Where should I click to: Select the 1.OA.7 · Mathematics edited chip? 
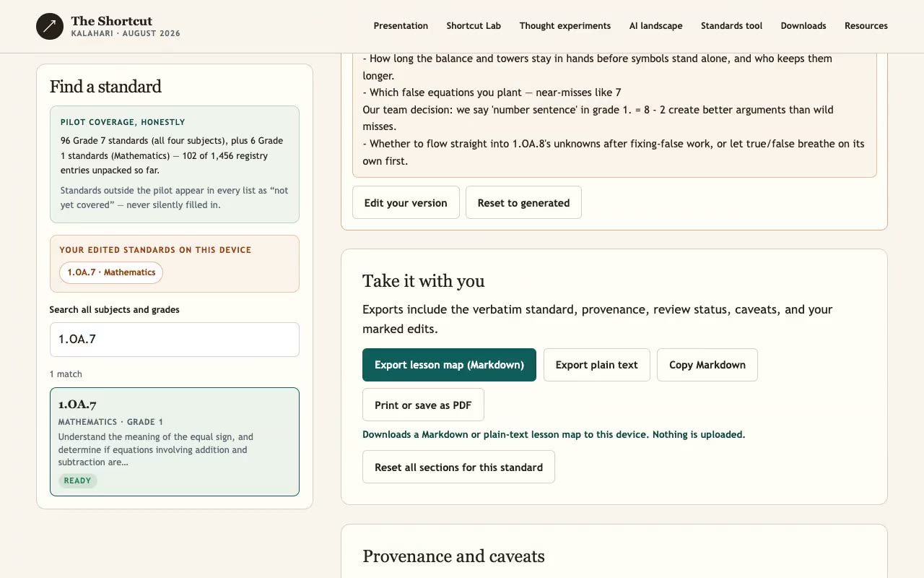[x=111, y=272]
